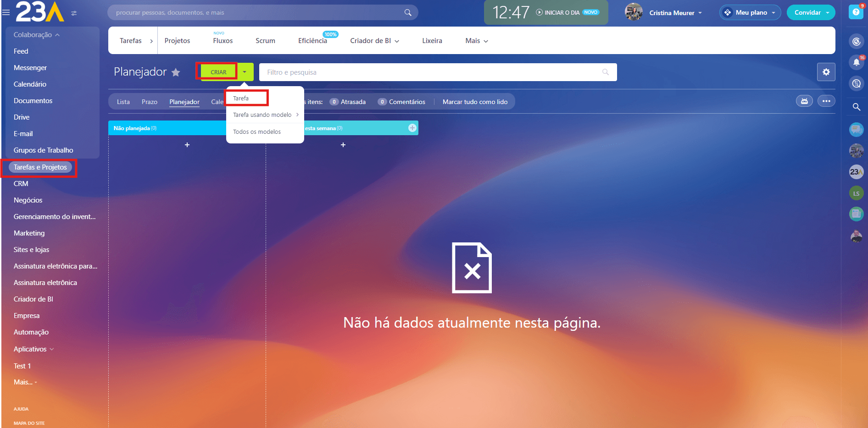Open the planner settings gear
The height and width of the screenshot is (428, 868).
826,72
